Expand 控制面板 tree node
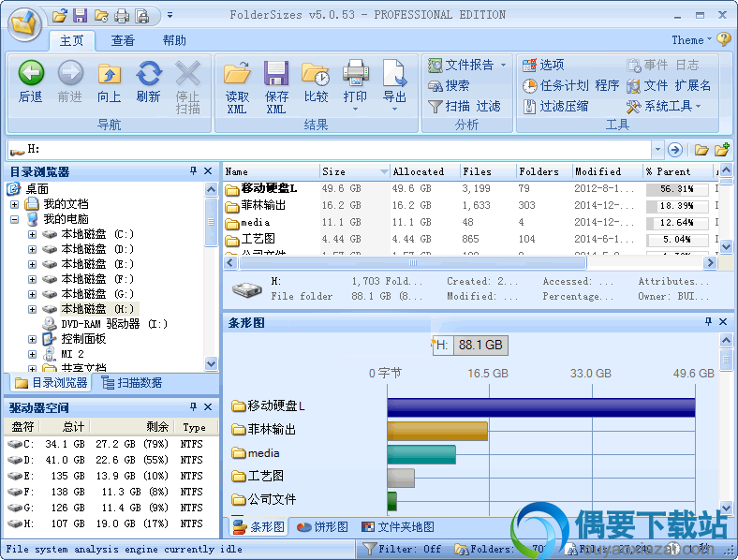The height and width of the screenshot is (560, 738). (32, 339)
